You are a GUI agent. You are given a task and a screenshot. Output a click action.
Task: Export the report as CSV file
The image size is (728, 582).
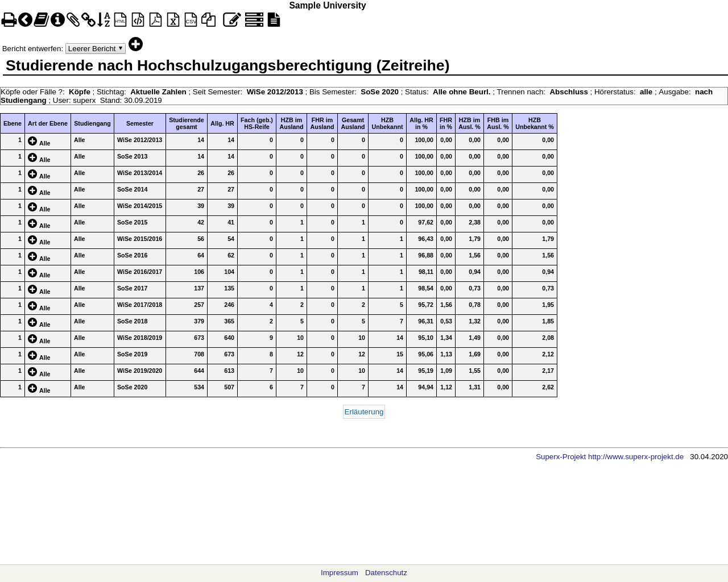point(191,20)
